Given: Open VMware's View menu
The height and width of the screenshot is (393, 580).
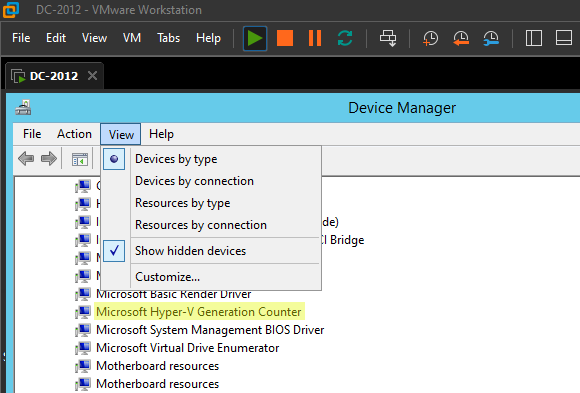Looking at the screenshot, I should click(94, 38).
